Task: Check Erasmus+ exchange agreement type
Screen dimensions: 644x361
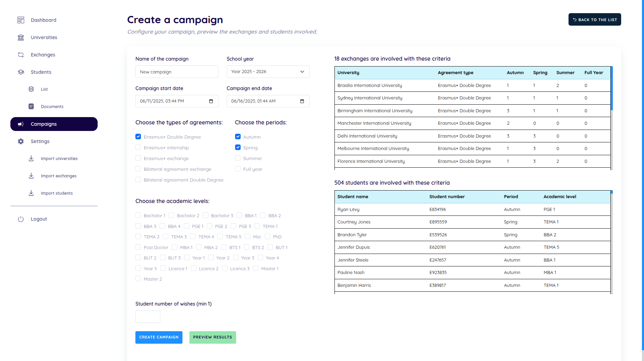Action: 138,158
